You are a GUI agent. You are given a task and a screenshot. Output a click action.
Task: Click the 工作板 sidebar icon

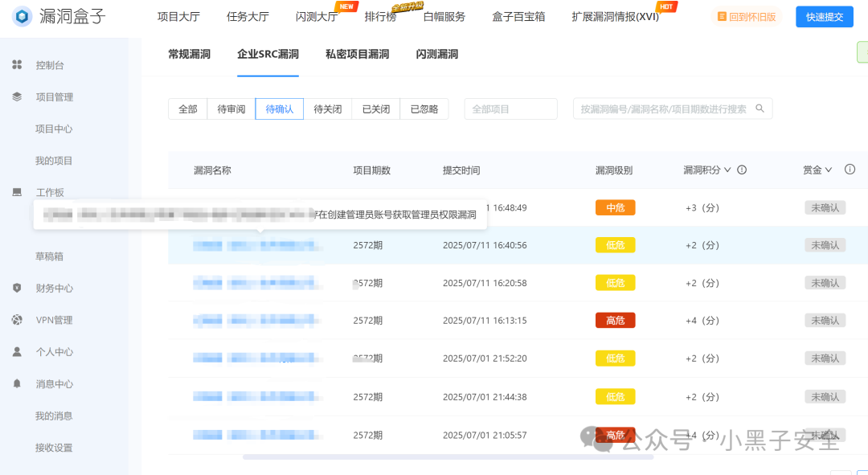tap(17, 192)
